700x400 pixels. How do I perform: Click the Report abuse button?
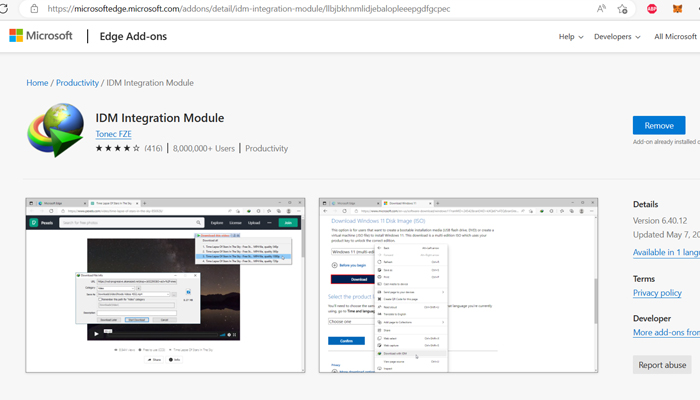click(662, 365)
